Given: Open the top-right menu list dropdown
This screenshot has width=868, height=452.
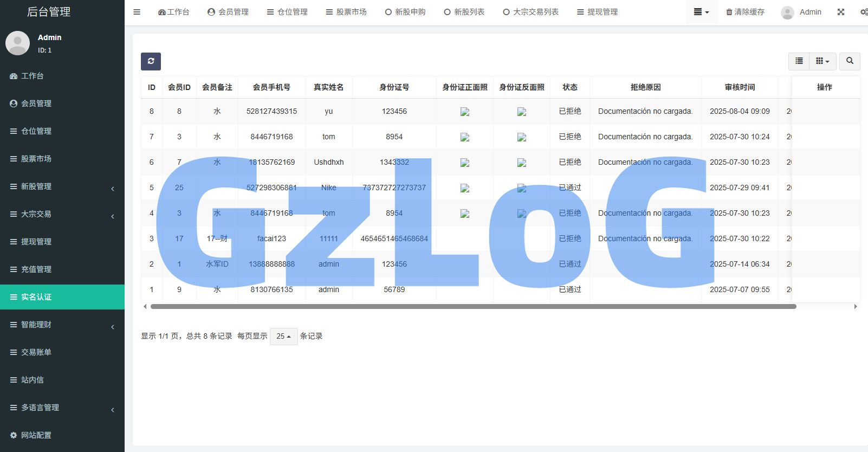Looking at the screenshot, I should (x=701, y=12).
